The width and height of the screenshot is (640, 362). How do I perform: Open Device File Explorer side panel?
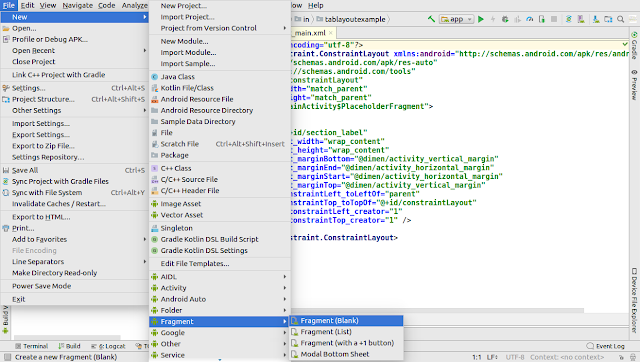[634, 300]
